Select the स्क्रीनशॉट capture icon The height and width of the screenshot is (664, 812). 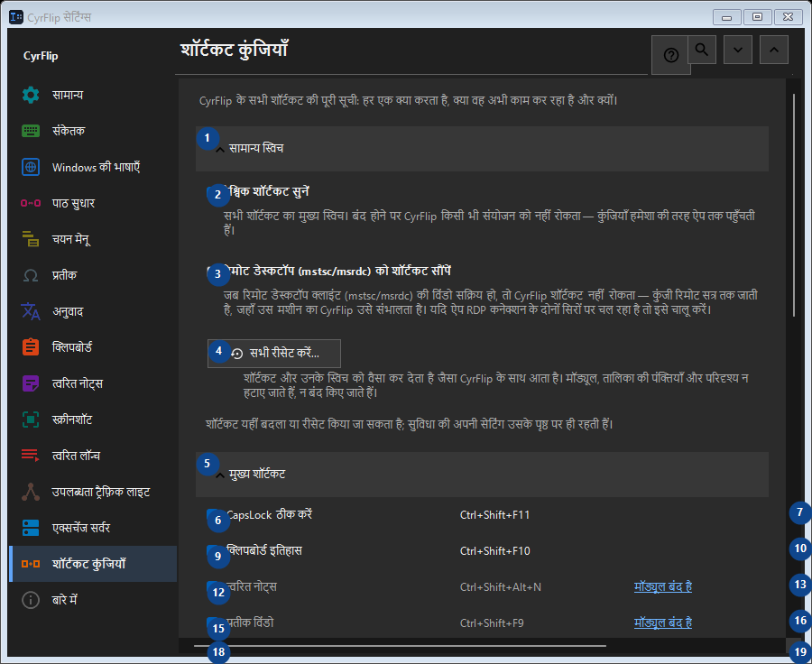click(31, 420)
